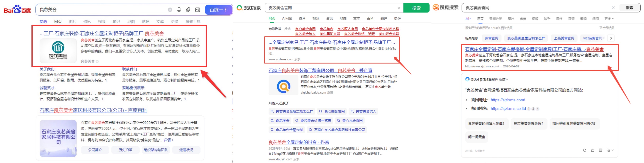Open the 历史沿革 section button

(125, 150)
